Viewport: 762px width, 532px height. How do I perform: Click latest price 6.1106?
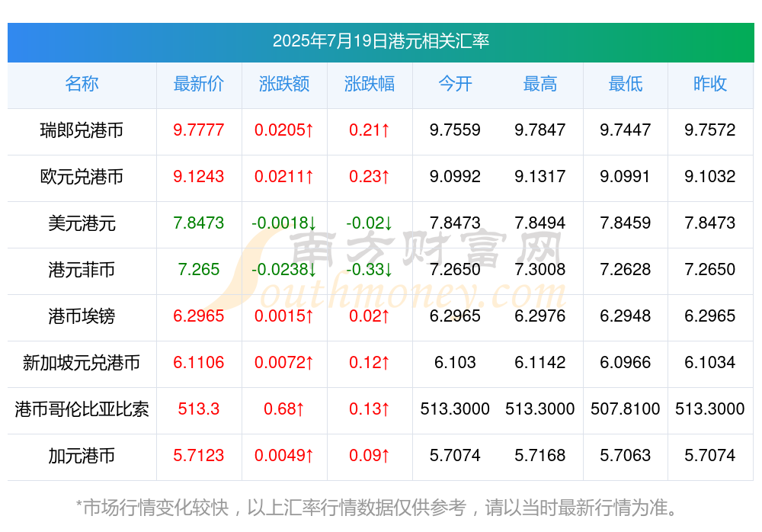pyautogui.click(x=198, y=362)
